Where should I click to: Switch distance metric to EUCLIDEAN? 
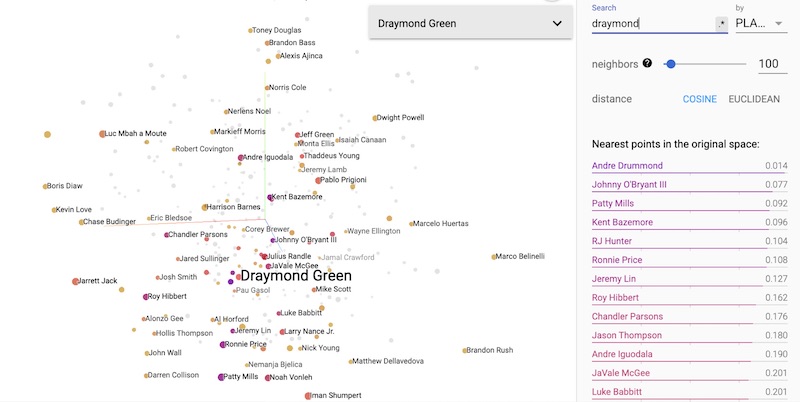pyautogui.click(x=754, y=99)
